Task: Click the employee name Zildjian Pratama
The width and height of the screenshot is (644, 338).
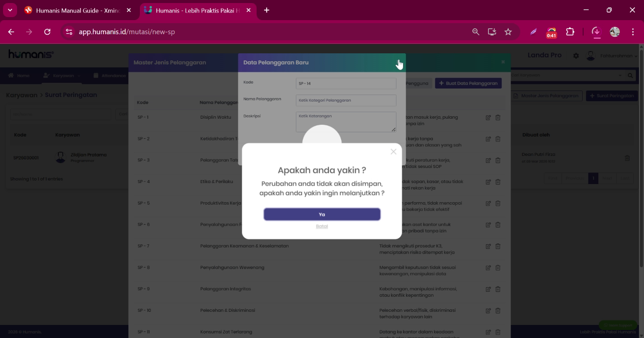Action: 89,155
